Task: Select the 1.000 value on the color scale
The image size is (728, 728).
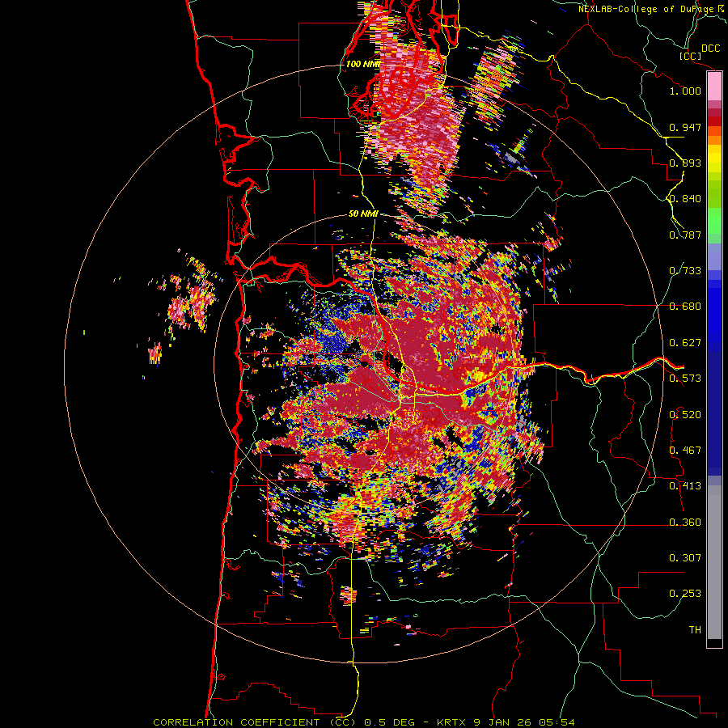Action: 685,91
